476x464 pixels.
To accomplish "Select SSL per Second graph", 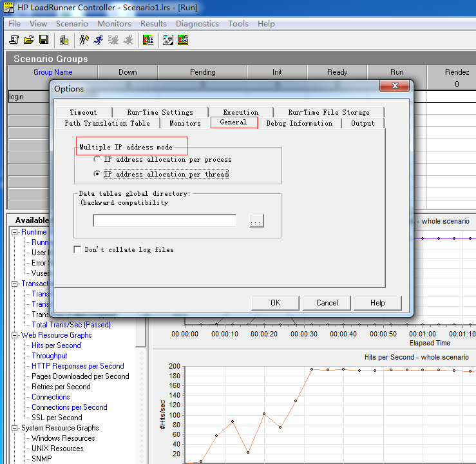I will point(57,418).
